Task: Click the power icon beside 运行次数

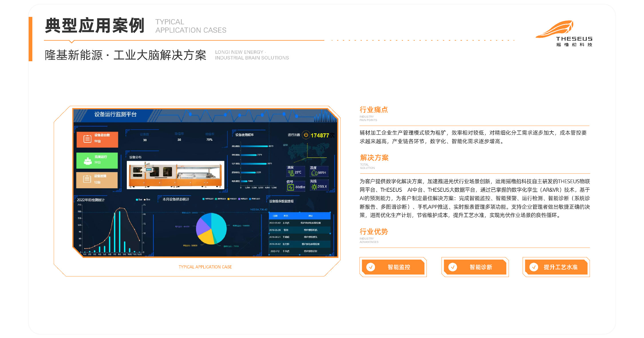Action: (x=306, y=135)
